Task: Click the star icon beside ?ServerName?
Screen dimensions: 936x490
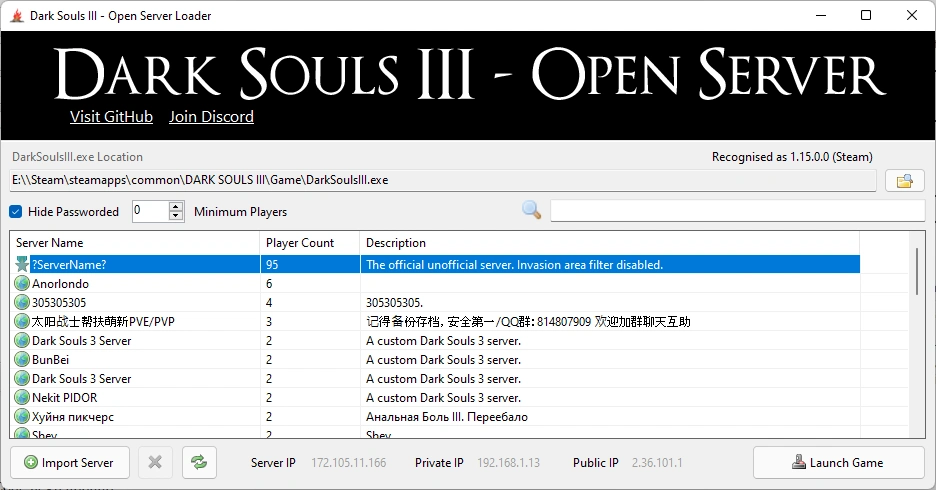Action: coord(22,265)
